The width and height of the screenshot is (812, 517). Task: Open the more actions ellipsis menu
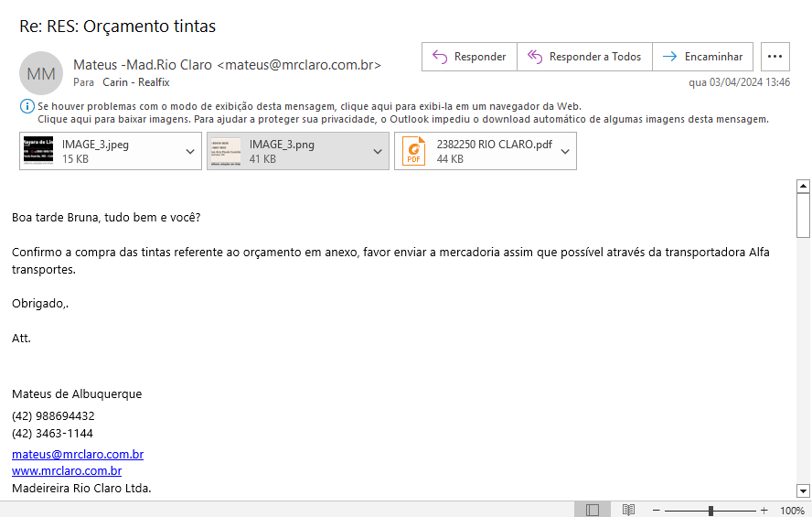click(x=775, y=57)
